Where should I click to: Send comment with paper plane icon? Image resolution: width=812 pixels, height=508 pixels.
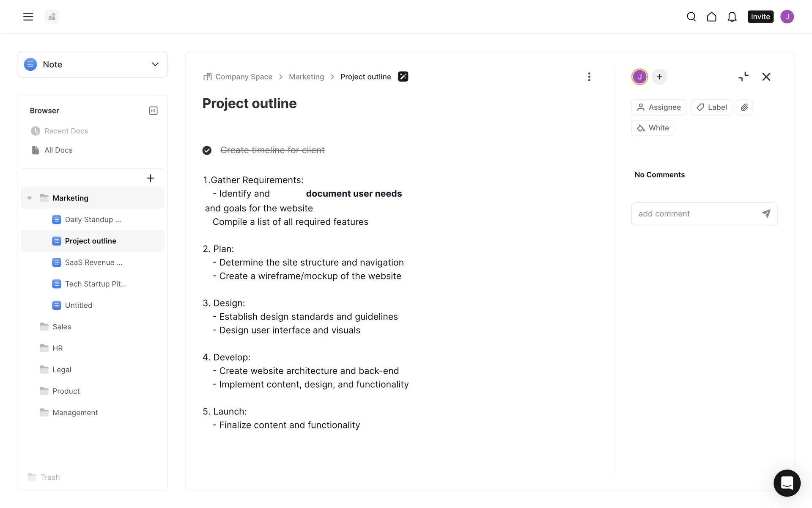(766, 214)
